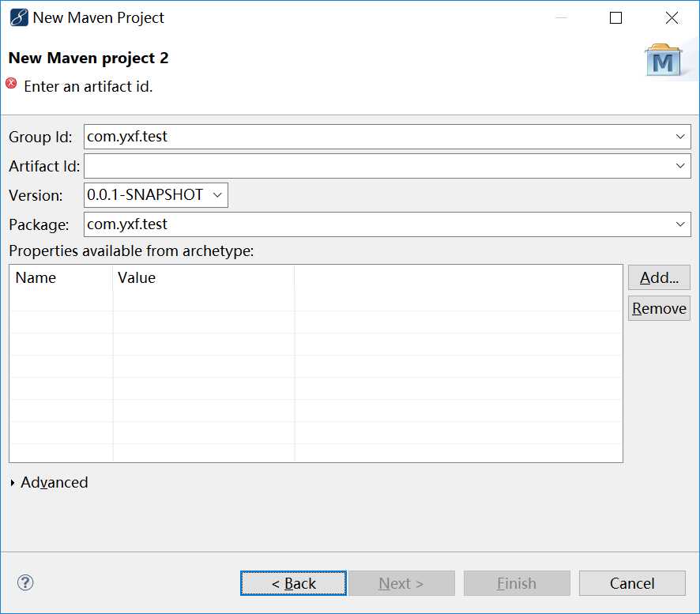The width and height of the screenshot is (700, 614).
Task: Click the red error icon beside the message
Action: 12,83
